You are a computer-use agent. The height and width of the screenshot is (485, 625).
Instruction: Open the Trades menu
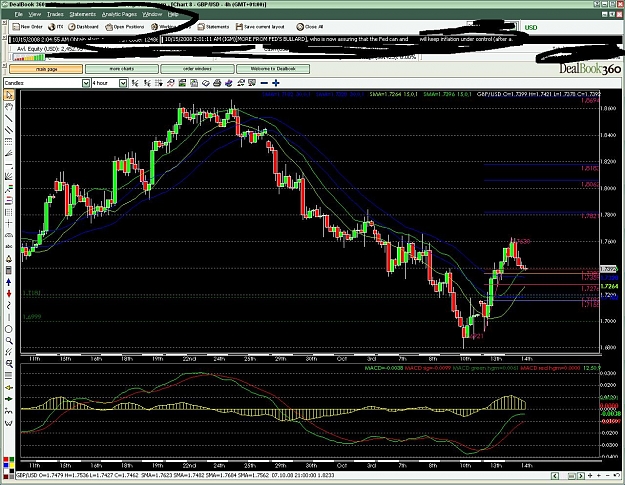55,14
